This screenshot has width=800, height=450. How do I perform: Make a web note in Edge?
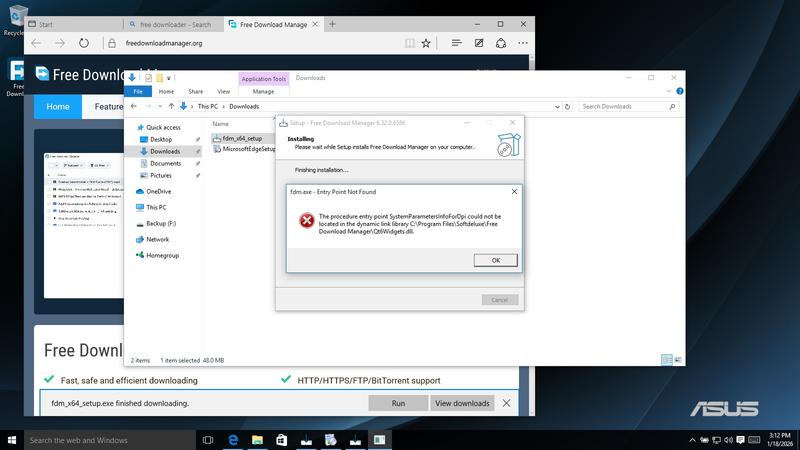(x=479, y=43)
